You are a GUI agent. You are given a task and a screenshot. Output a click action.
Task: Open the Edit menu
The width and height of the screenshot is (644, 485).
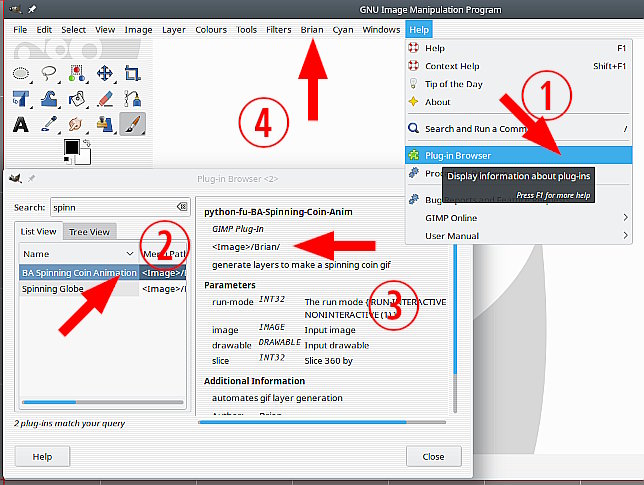44,30
